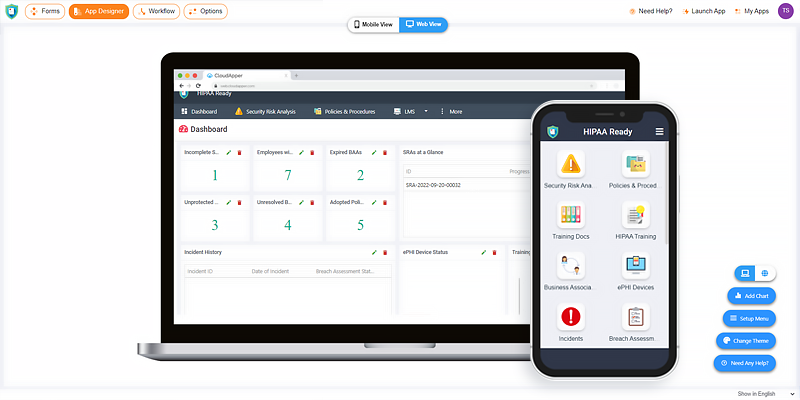Edit the ePHI Device Status widget
Viewport: 800px width, 400px height.
tap(484, 253)
